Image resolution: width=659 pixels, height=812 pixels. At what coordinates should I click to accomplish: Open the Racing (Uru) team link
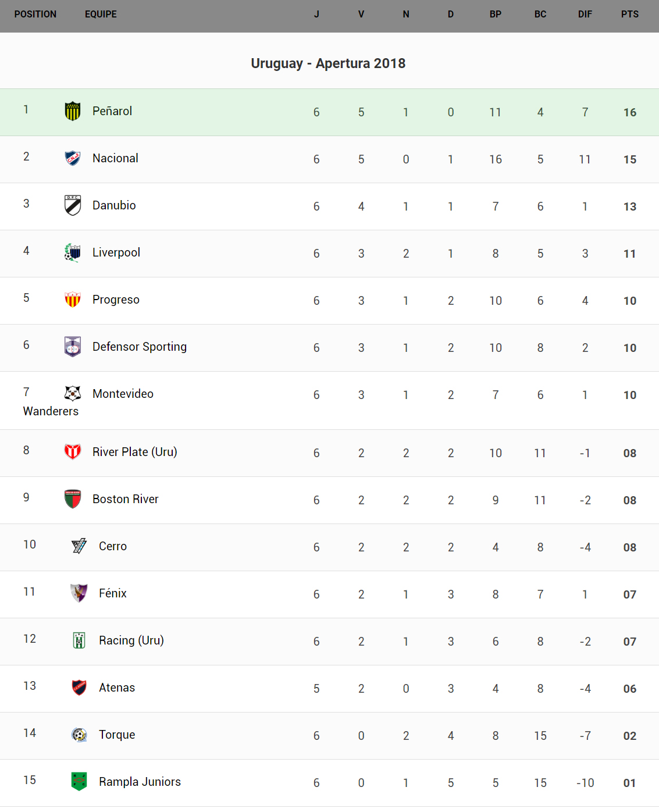(131, 640)
